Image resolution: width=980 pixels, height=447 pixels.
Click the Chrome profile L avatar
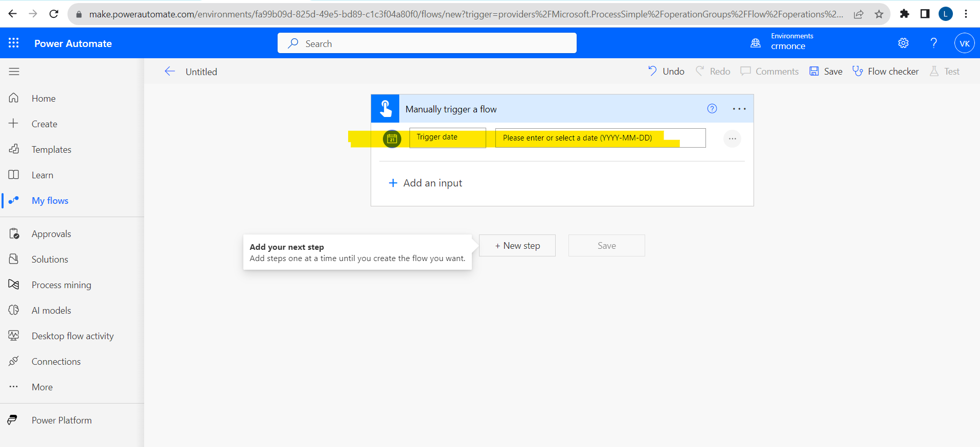tap(946, 14)
